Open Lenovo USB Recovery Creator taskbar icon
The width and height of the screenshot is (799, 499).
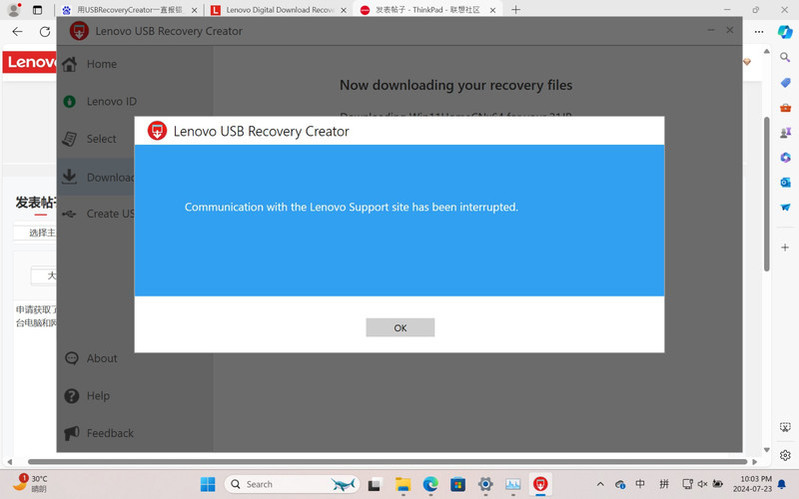[x=541, y=484]
